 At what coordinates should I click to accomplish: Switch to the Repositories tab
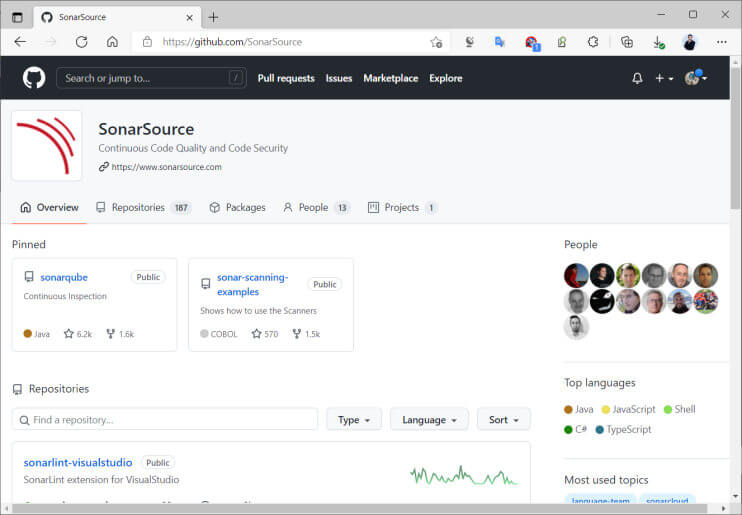[143, 207]
